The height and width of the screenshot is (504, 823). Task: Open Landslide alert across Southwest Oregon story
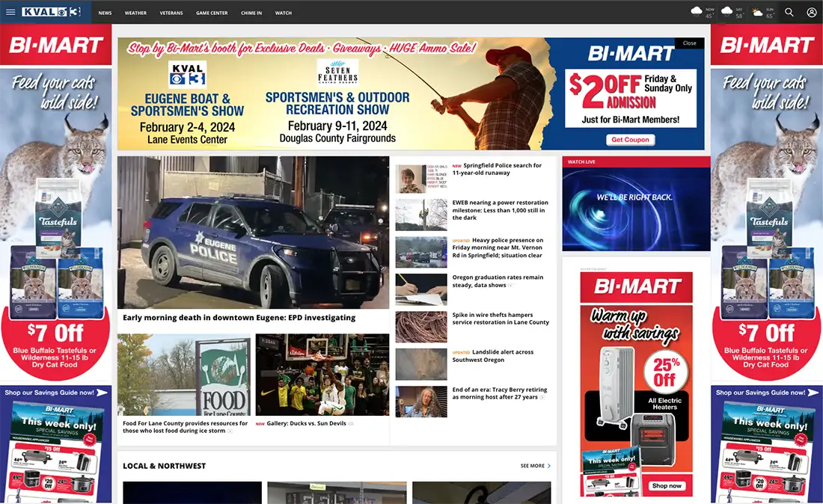(493, 356)
